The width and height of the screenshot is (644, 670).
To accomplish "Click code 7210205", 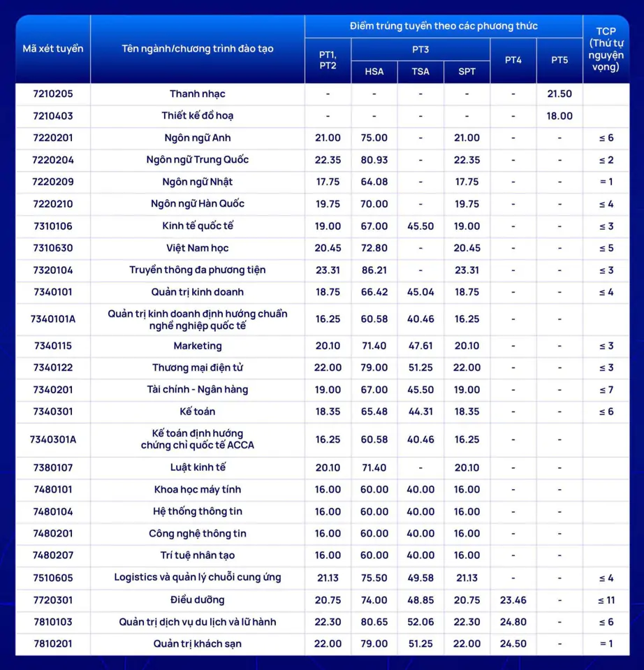I will pyautogui.click(x=53, y=94).
